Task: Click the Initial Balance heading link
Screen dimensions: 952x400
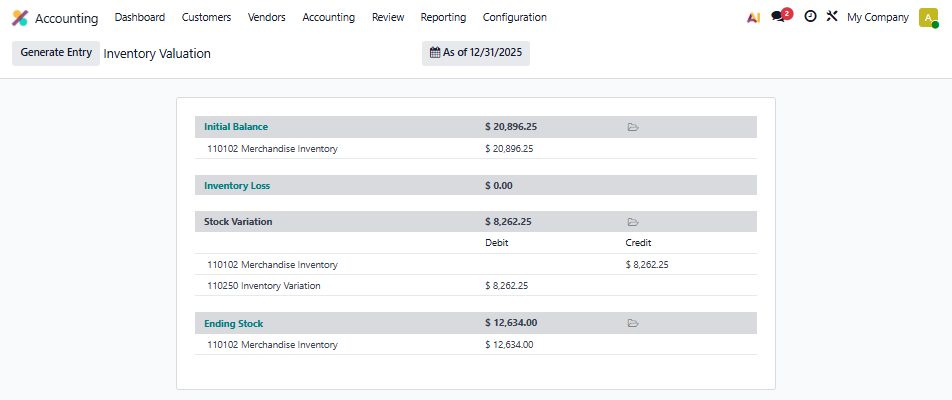Action: pyautogui.click(x=236, y=127)
